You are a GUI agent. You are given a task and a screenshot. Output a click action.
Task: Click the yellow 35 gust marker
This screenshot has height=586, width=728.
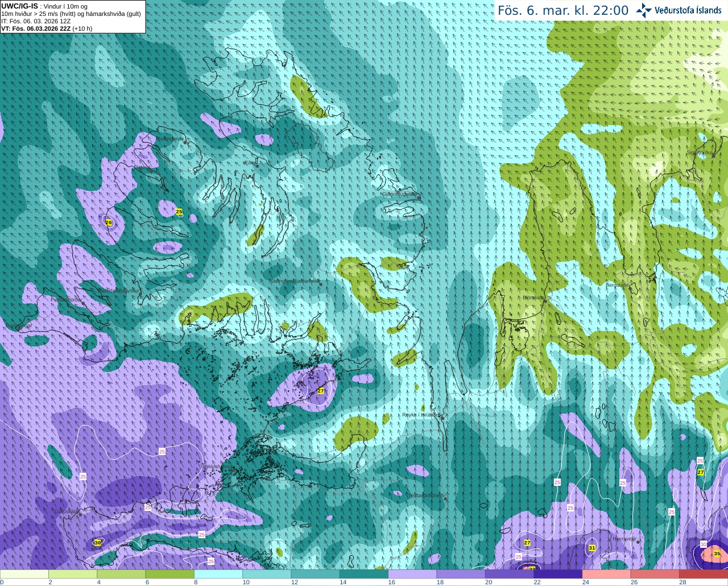[717, 554]
